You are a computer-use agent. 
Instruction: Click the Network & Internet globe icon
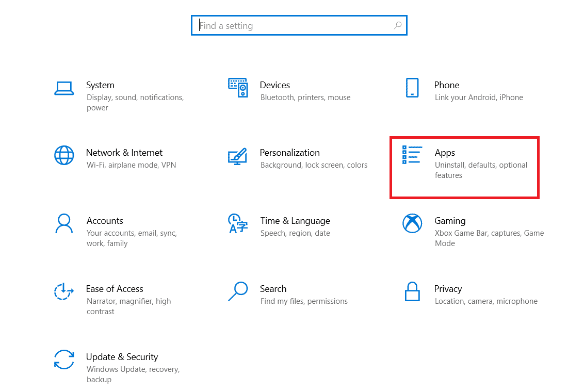pos(64,155)
